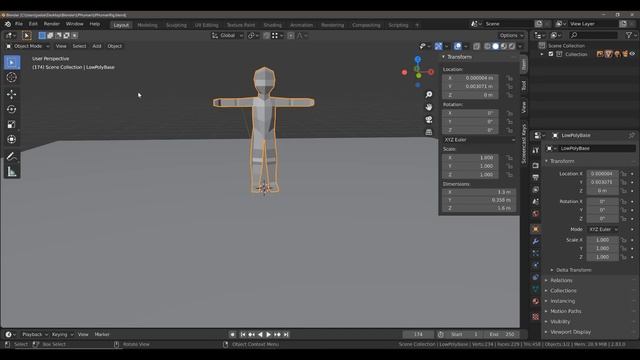Enable Solid viewport shading
Screen dimensions: 640x360
pos(496,46)
